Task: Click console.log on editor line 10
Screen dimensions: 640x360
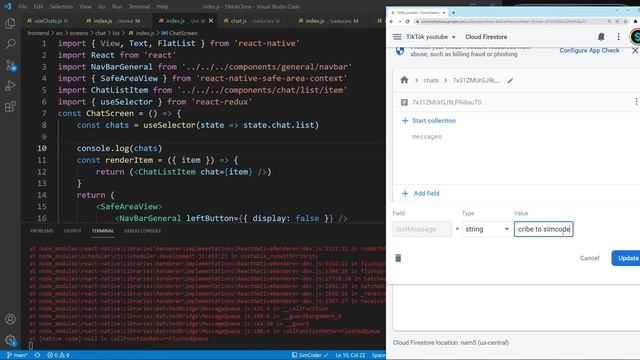Action: 102,149
